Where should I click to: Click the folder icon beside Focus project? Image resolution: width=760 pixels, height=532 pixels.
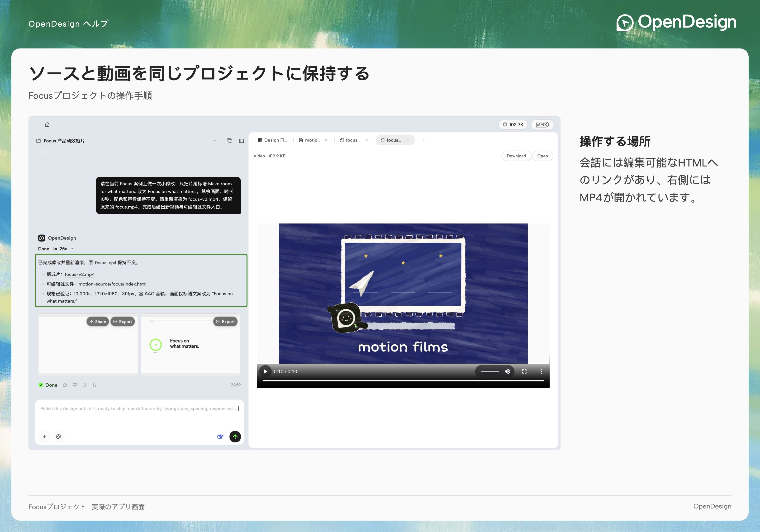click(x=38, y=141)
